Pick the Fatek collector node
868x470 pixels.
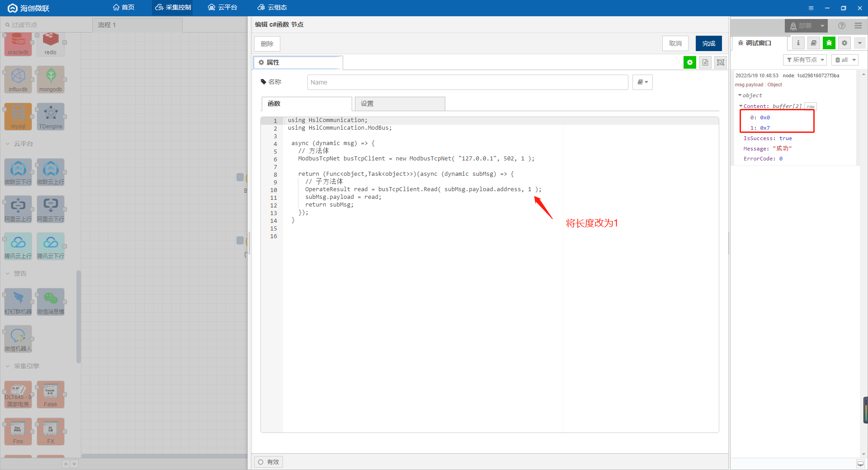coord(51,395)
